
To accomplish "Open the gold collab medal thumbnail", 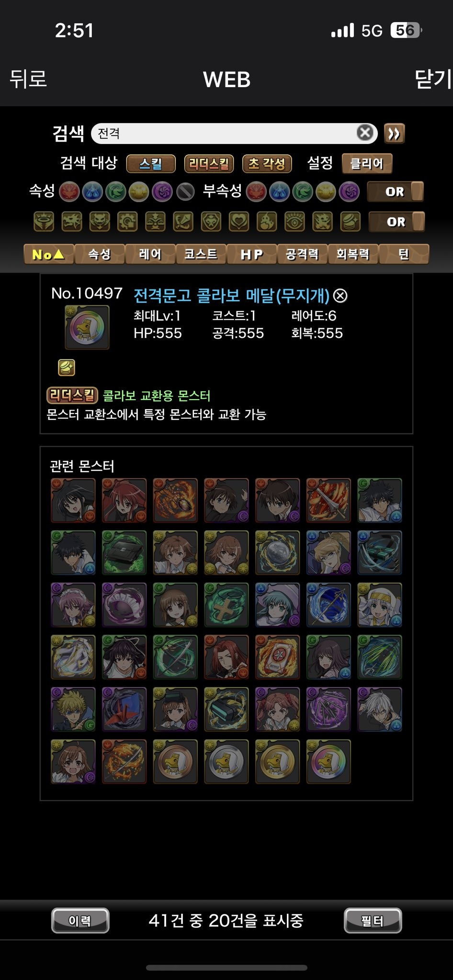I will click(x=277, y=761).
